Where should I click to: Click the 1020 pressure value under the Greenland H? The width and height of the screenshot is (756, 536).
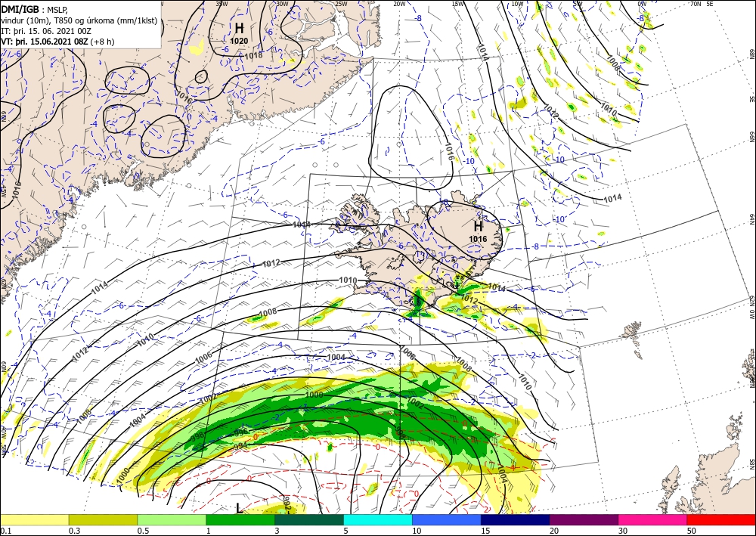(x=239, y=41)
